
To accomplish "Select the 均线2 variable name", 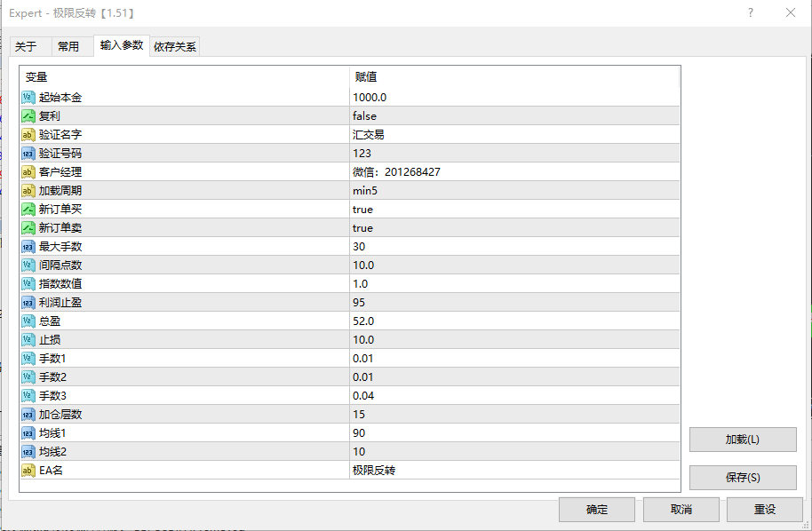I will click(52, 451).
